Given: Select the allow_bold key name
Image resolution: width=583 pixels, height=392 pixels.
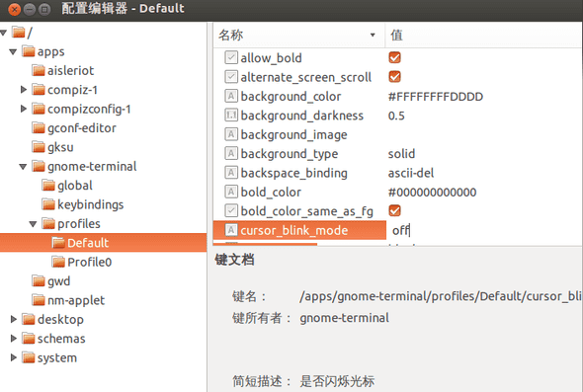Looking at the screenshot, I should [271, 58].
